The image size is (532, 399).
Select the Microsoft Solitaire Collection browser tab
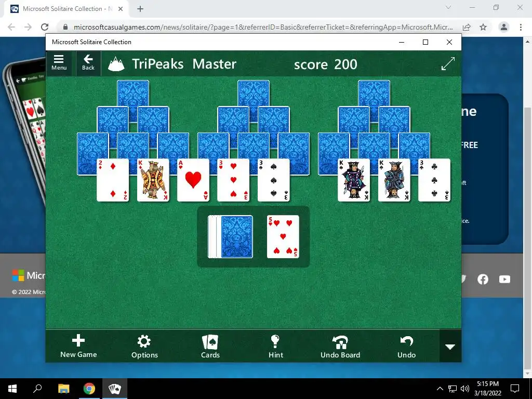(66, 9)
